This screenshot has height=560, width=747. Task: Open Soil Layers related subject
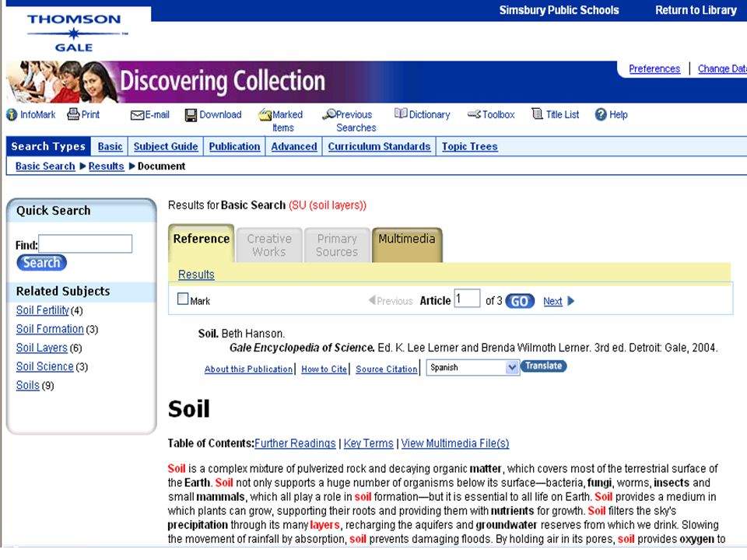tap(42, 348)
